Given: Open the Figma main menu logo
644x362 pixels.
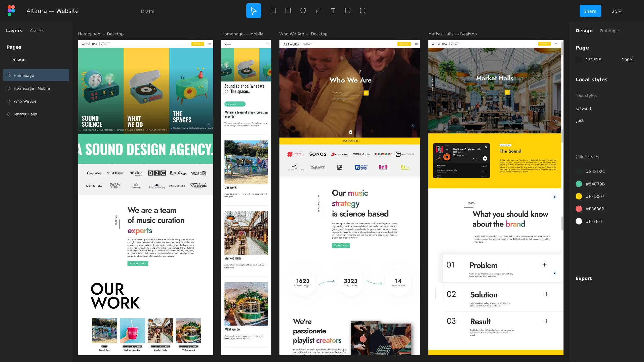Looking at the screenshot, I should [11, 11].
